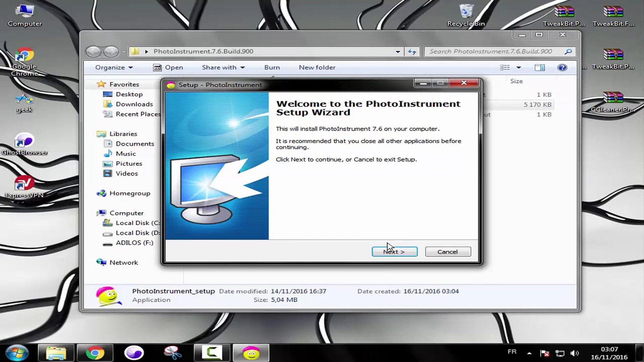The image size is (644, 362).
Task: Select ADILOS (F:) drive
Action: [135, 242]
